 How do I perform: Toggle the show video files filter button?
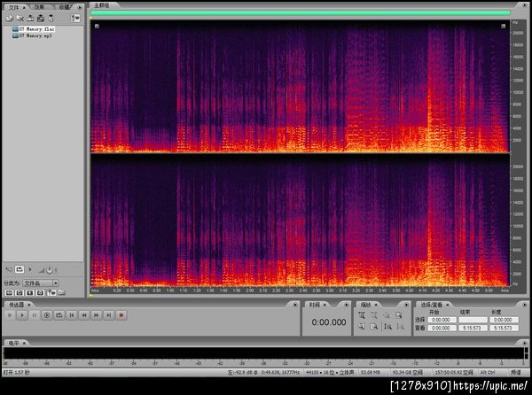[30, 292]
